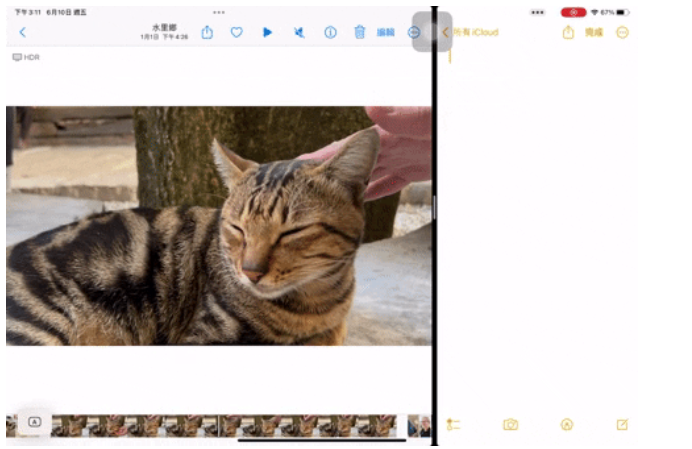
Task: Delete the video with the trash icon
Action: pyautogui.click(x=360, y=32)
